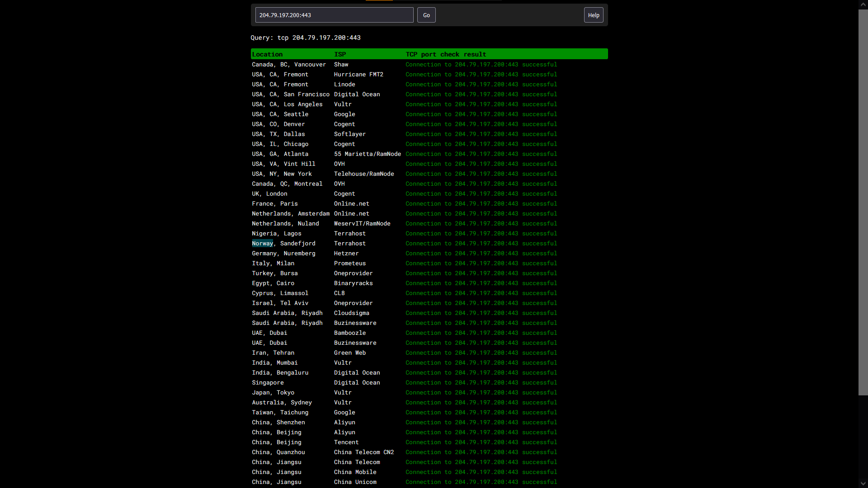The image size is (868, 488).
Task: Focus the IP address input field
Action: 334,15
